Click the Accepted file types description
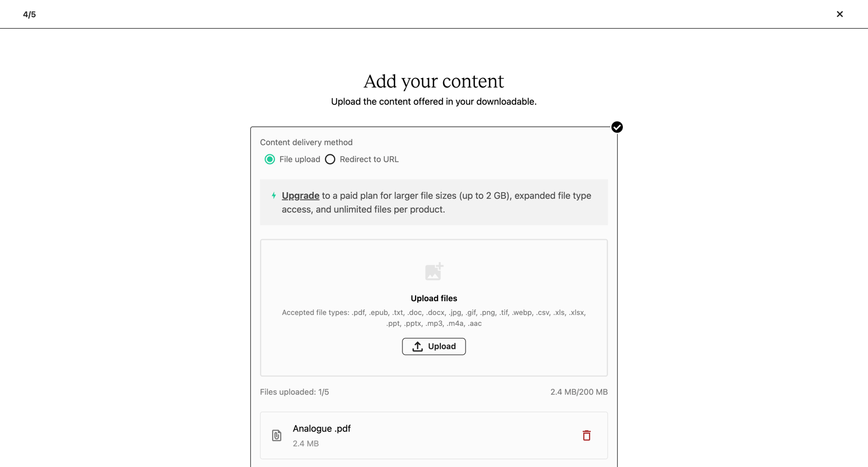This screenshot has width=868, height=467. (x=434, y=318)
